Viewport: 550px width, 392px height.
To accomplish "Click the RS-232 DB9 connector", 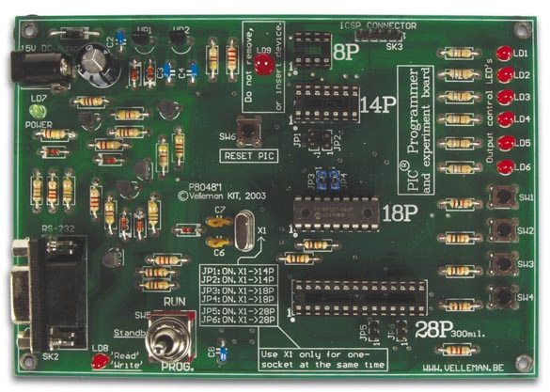I will pos(48,294).
